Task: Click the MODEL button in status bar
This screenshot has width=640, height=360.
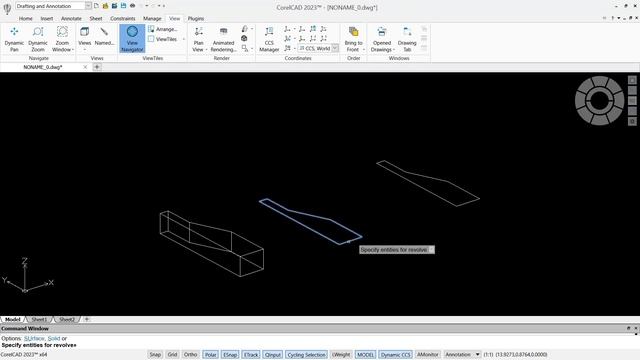Action: [x=365, y=355]
